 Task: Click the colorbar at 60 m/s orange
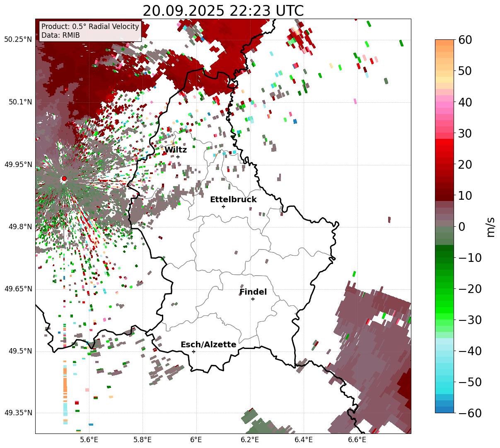(444, 42)
